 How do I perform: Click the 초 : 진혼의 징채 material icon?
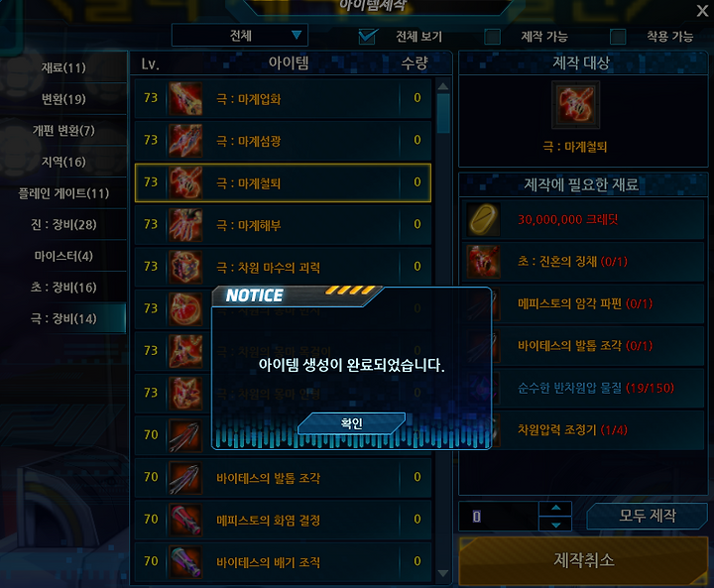(484, 262)
